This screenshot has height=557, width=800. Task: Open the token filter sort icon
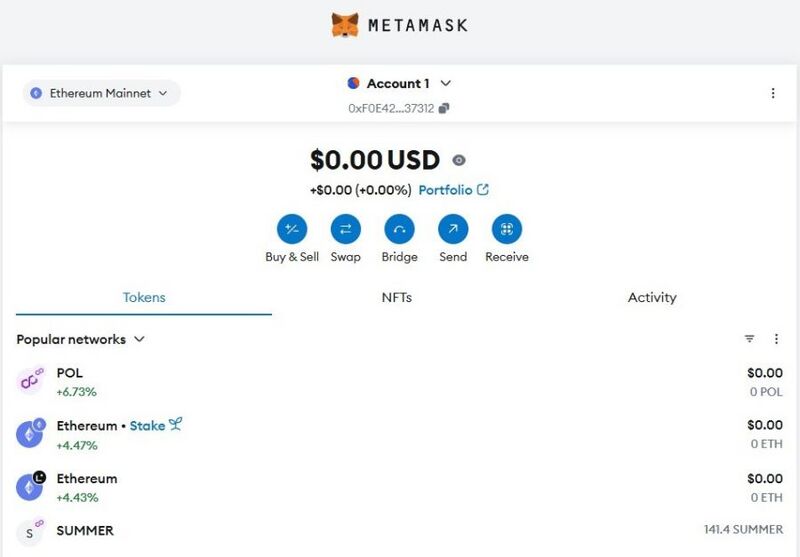pos(750,339)
